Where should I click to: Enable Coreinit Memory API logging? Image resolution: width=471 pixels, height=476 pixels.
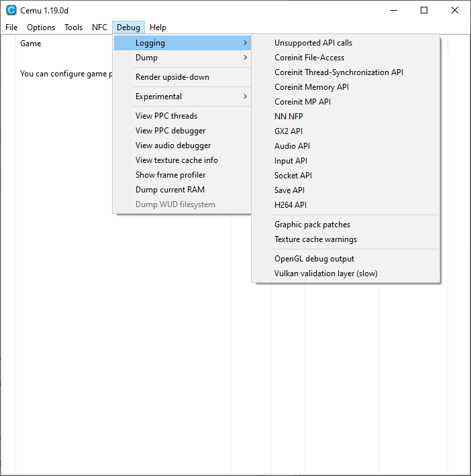[x=346, y=87]
